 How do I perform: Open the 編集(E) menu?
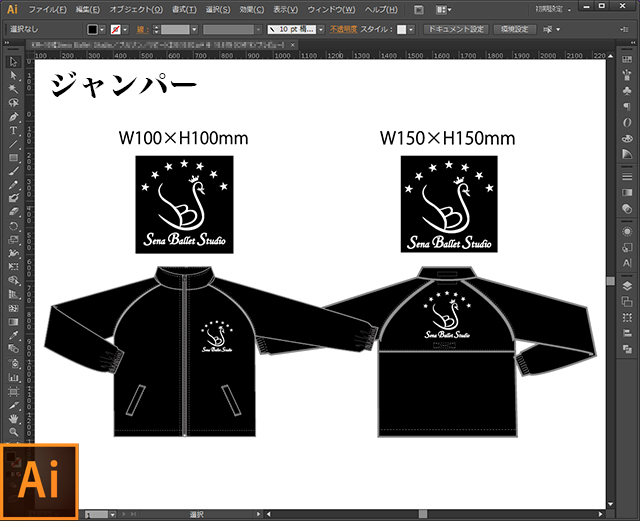pos(88,9)
